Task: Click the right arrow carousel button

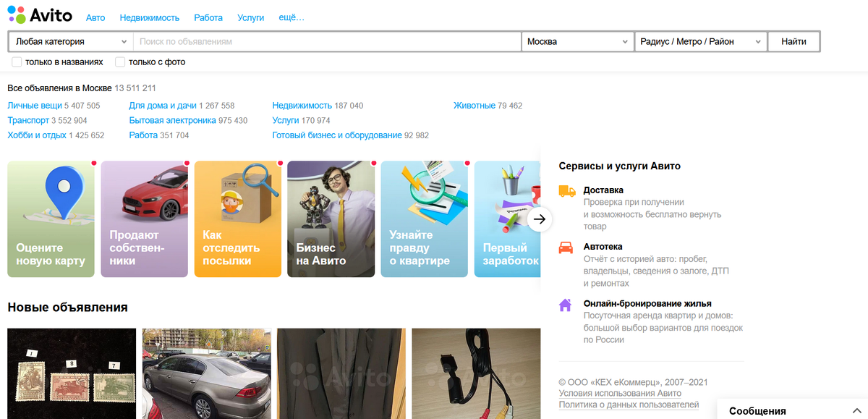Action: point(540,219)
